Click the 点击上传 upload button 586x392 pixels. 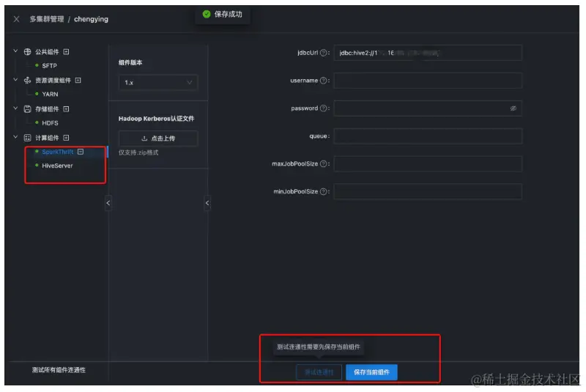pyautogui.click(x=158, y=138)
